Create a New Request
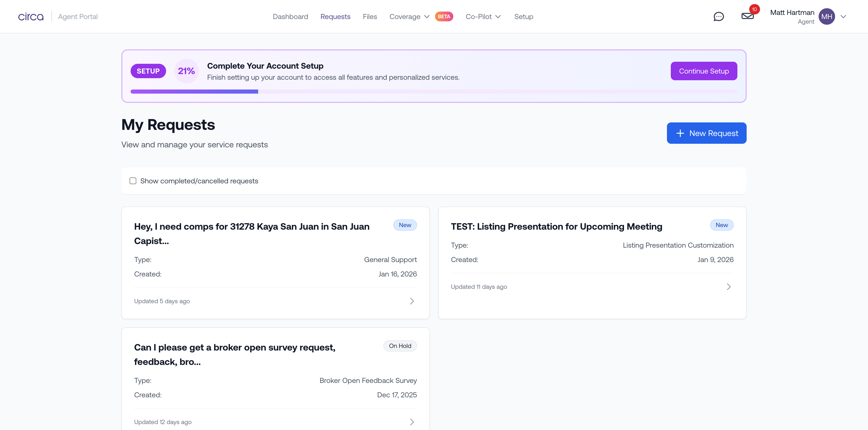Screen dimensions: 868x430 706,133
